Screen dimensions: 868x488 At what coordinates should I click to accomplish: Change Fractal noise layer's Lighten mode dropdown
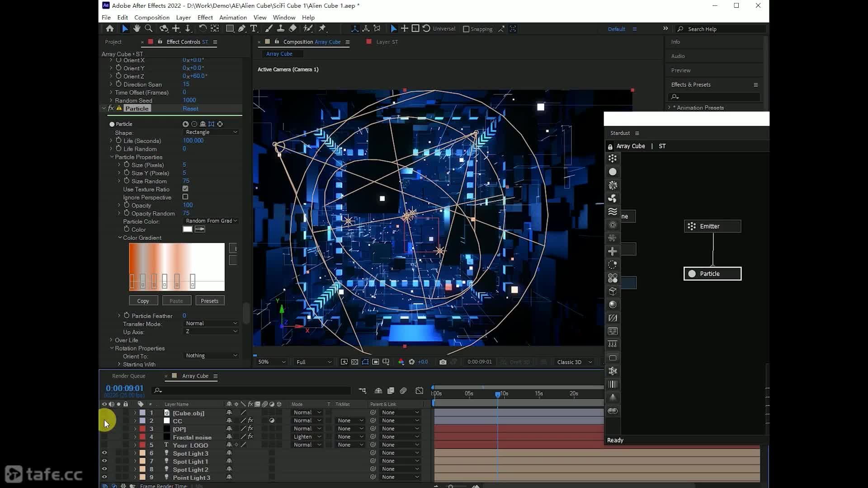pyautogui.click(x=307, y=437)
